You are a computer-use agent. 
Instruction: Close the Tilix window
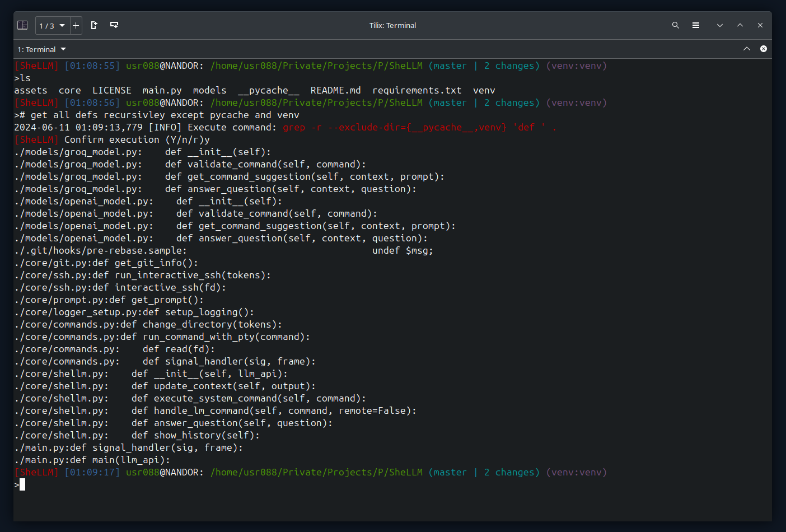click(x=760, y=25)
